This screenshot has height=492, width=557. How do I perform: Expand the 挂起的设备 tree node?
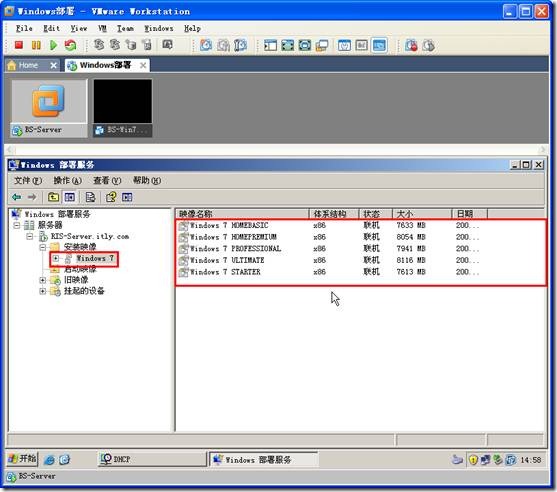tap(43, 291)
